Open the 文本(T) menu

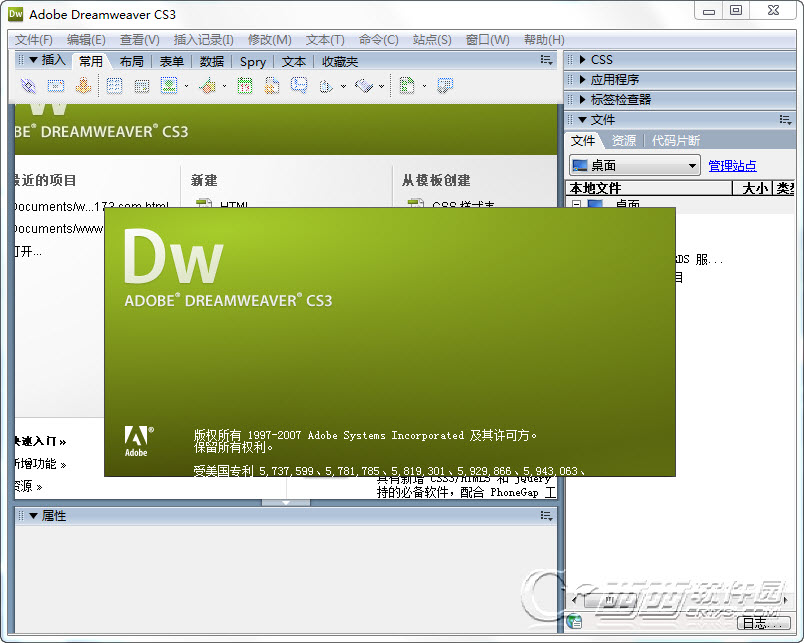click(x=325, y=40)
